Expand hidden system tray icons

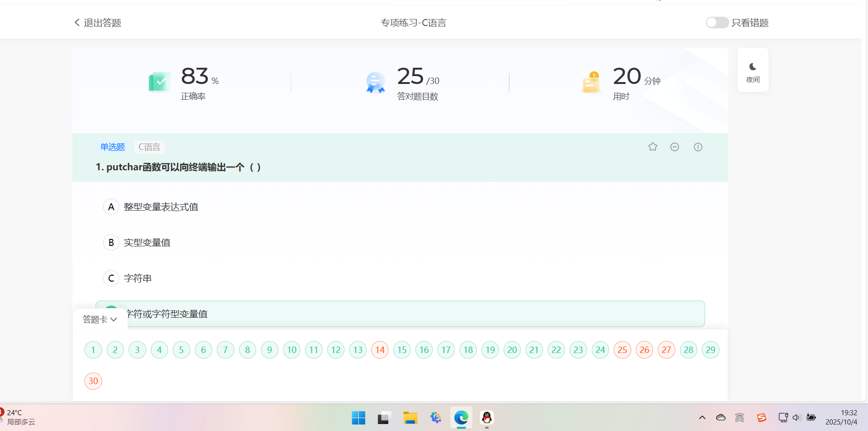(702, 418)
